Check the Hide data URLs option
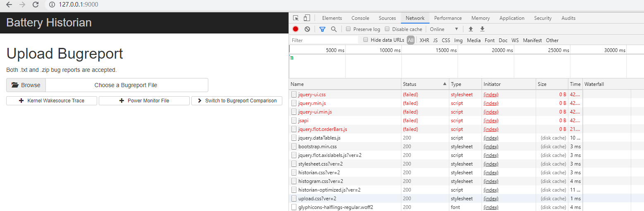 tap(366, 40)
